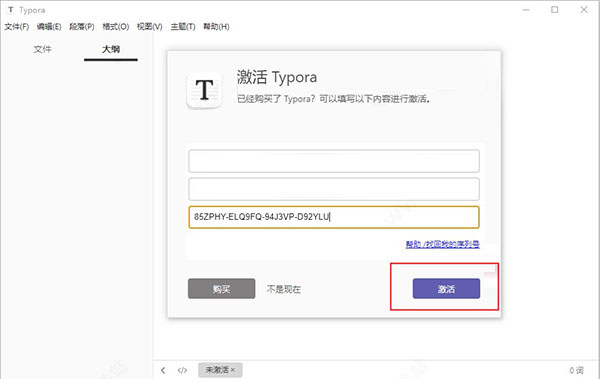Toggle sidebar with the back arrow icon
Screen dimensions: 600x379
[x=163, y=370]
